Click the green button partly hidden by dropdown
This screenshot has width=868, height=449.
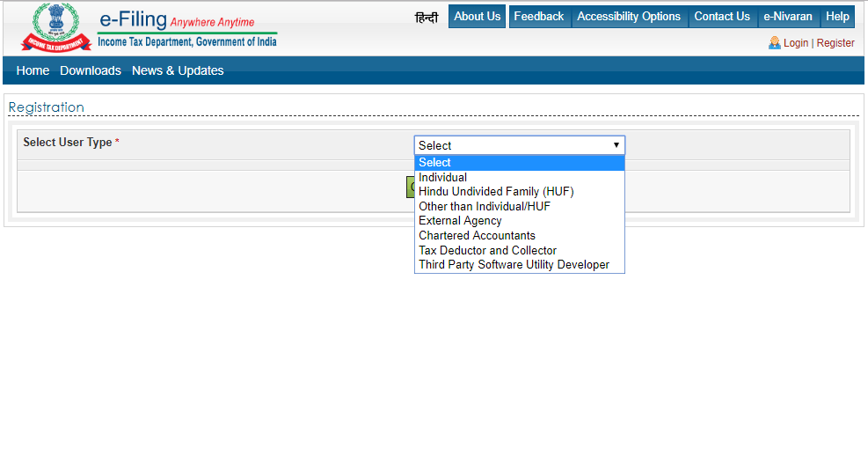(410, 187)
